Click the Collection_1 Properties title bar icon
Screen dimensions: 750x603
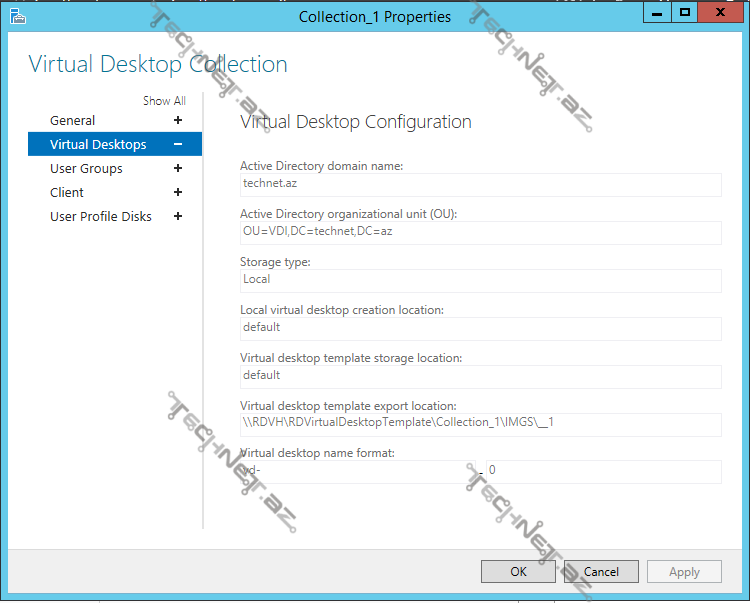click(x=17, y=16)
